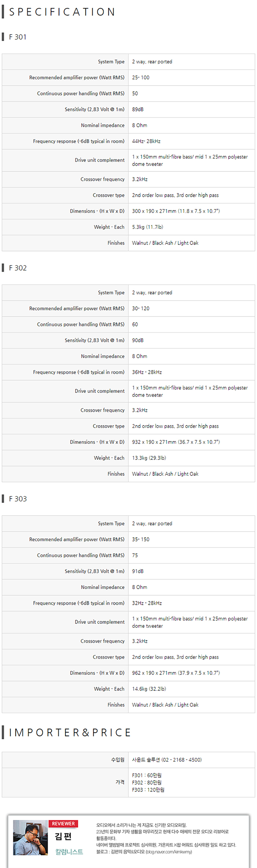
Task: Open the blog.naver.com/kimkwmy blog link
Action: pyautogui.click(x=169, y=852)
